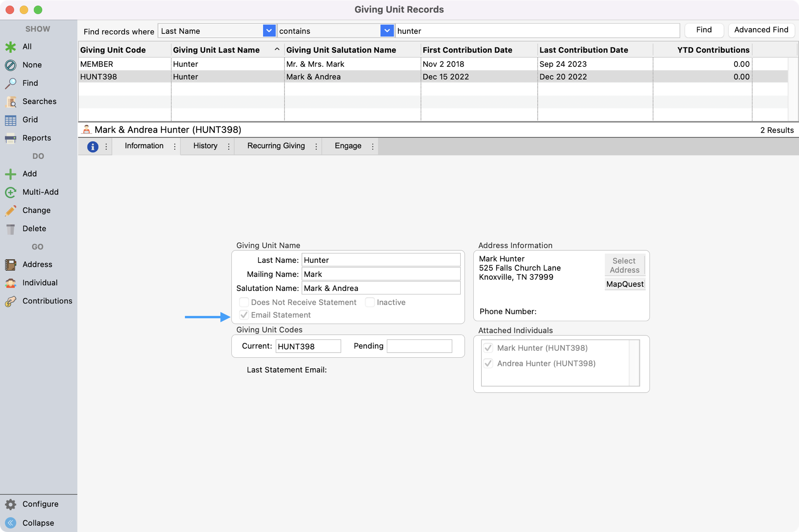Click the blue info icon in tab bar
This screenshot has height=532, width=799.
92,147
